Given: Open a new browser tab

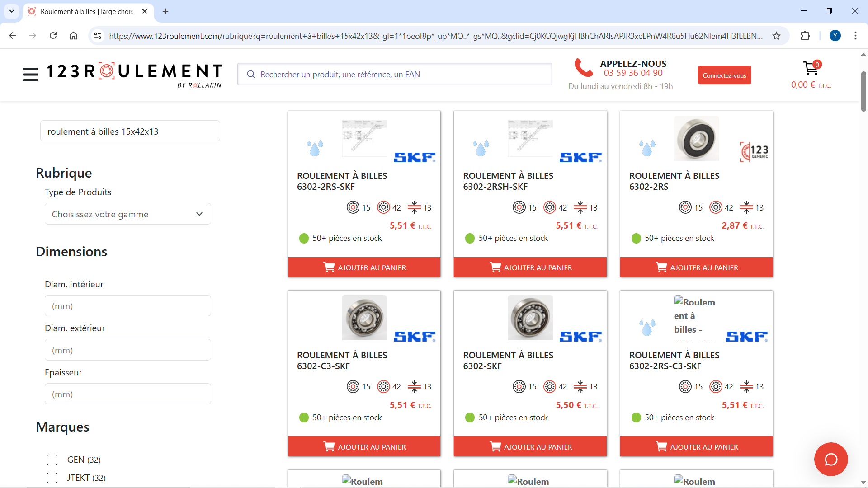Looking at the screenshot, I should click(x=165, y=11).
